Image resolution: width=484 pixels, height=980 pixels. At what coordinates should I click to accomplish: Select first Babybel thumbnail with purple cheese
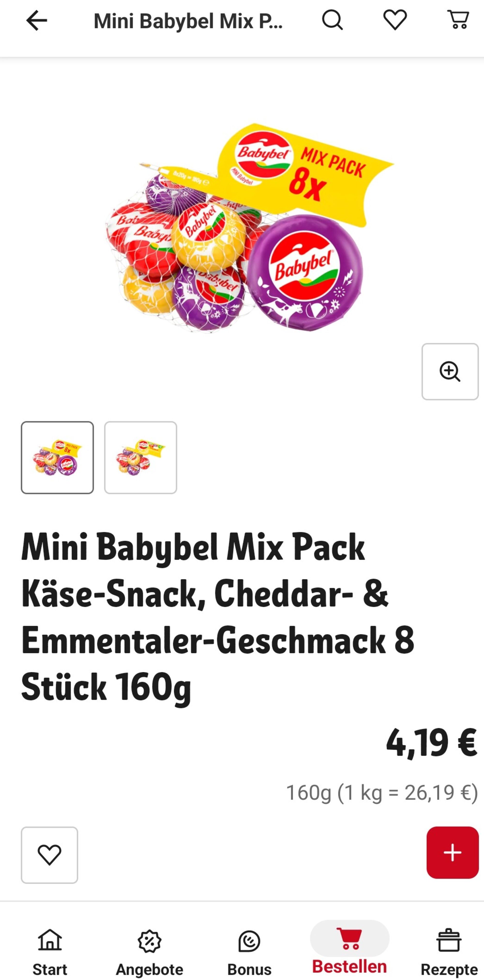pyautogui.click(x=57, y=457)
